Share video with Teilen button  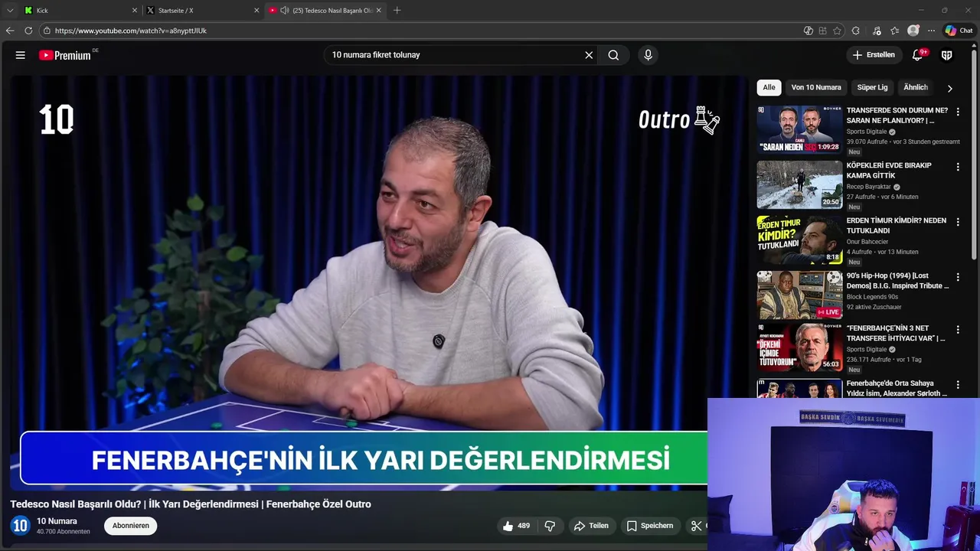point(591,526)
